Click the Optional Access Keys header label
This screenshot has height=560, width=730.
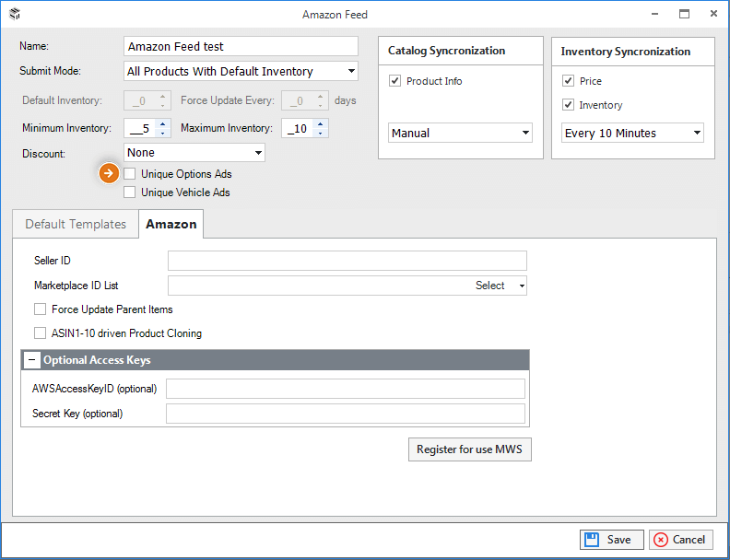97,360
